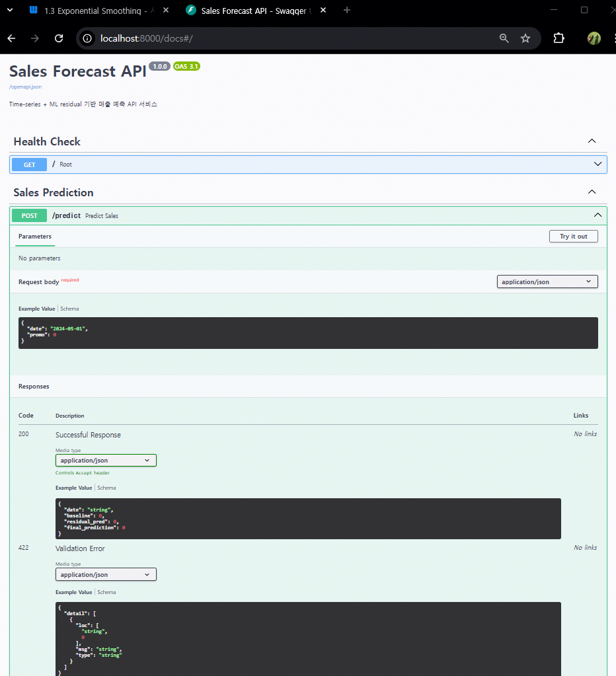Collapse the Sales Prediction section
The image size is (616, 676).
coord(592,192)
